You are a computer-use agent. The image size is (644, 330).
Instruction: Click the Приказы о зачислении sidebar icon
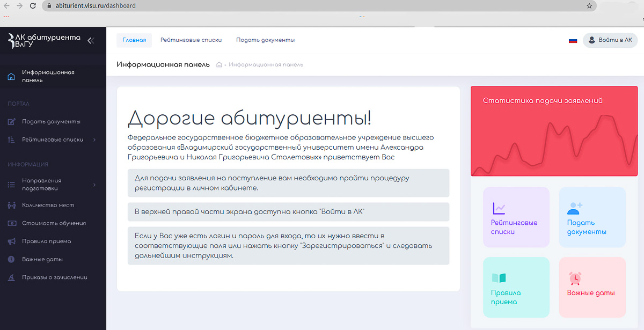tap(11, 277)
